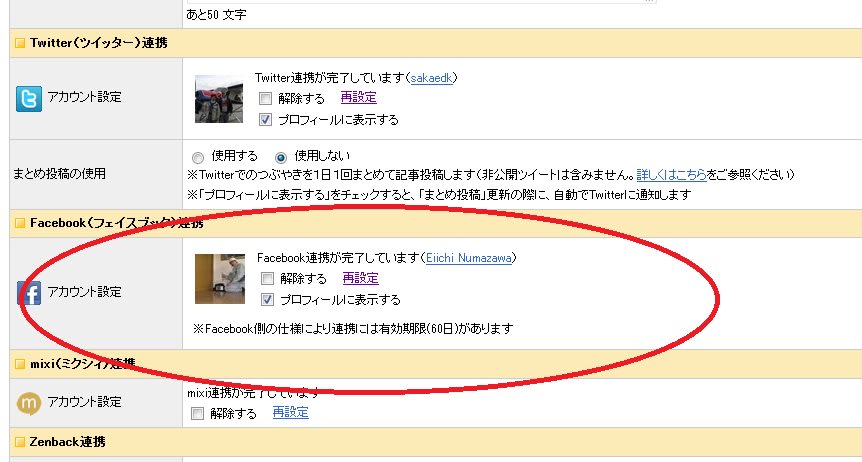Uncheck Twitter プロフィールに表示する checkbox
The image size is (862, 462).
click(266, 119)
